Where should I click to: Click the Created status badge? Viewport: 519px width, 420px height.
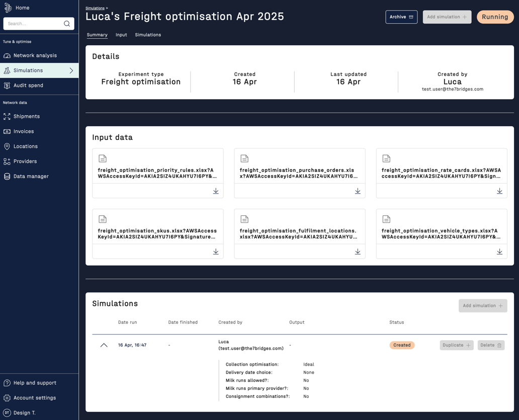point(402,345)
